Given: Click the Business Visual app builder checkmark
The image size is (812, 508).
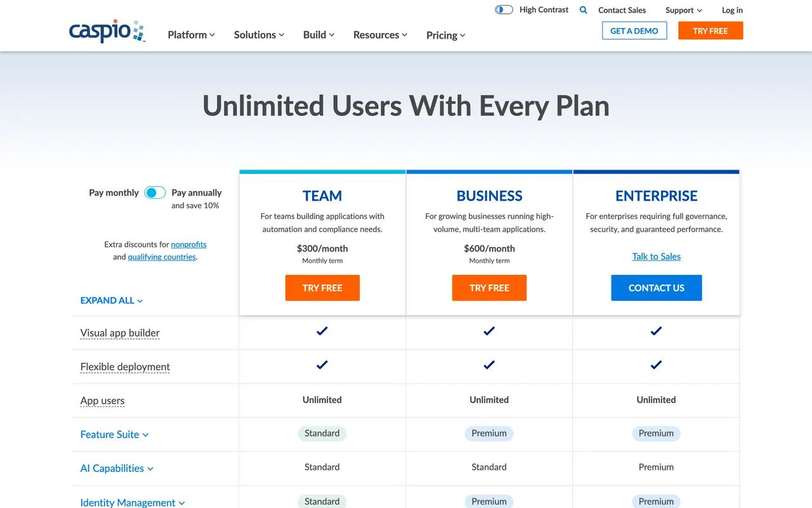Looking at the screenshot, I should (x=489, y=331).
